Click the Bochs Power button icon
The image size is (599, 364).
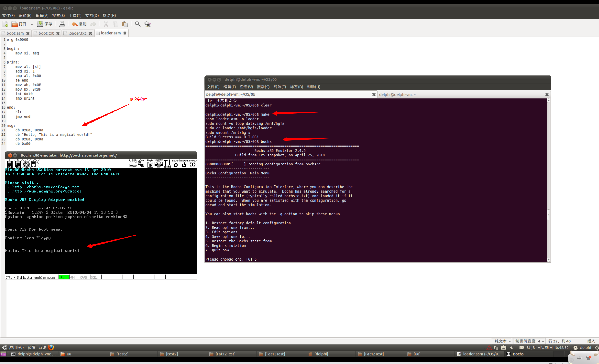click(193, 164)
